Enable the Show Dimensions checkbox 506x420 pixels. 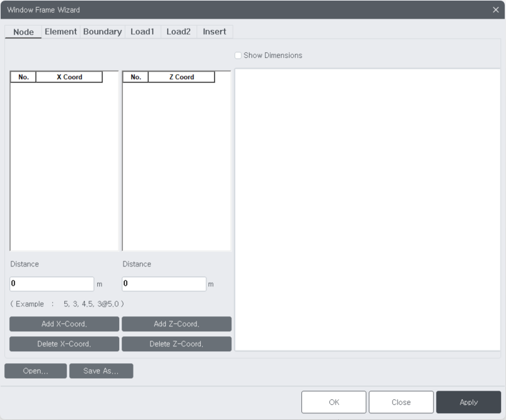click(x=238, y=55)
